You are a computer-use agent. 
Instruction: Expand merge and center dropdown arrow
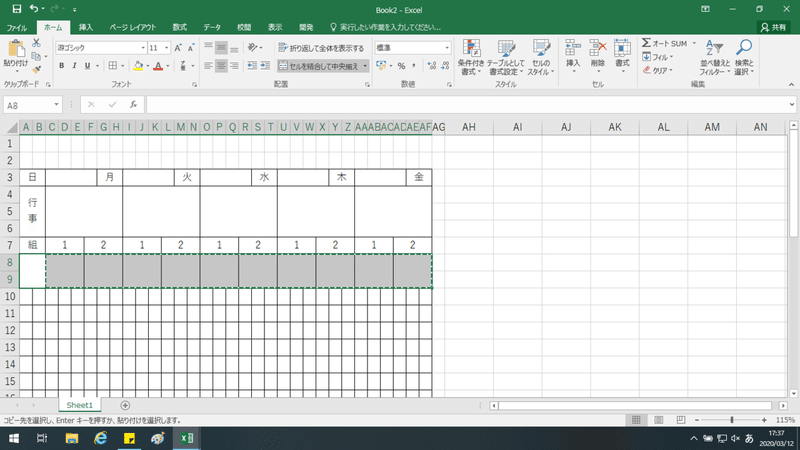tap(365, 66)
